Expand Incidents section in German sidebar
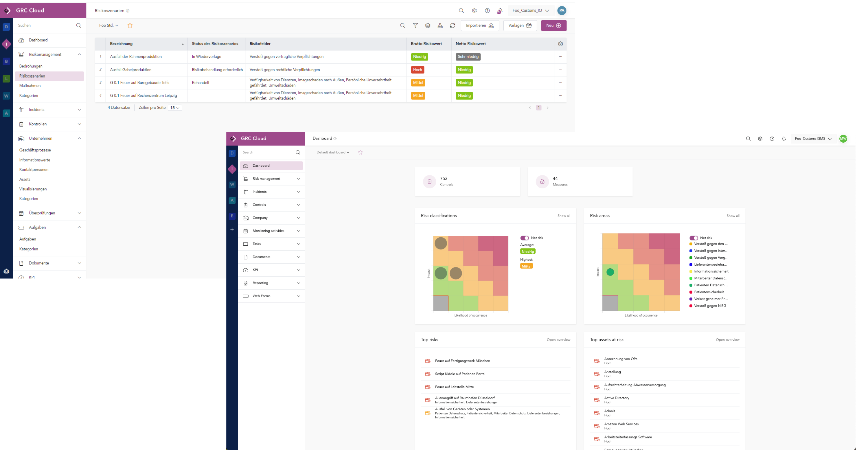The width and height of the screenshot is (868, 450). (x=49, y=110)
